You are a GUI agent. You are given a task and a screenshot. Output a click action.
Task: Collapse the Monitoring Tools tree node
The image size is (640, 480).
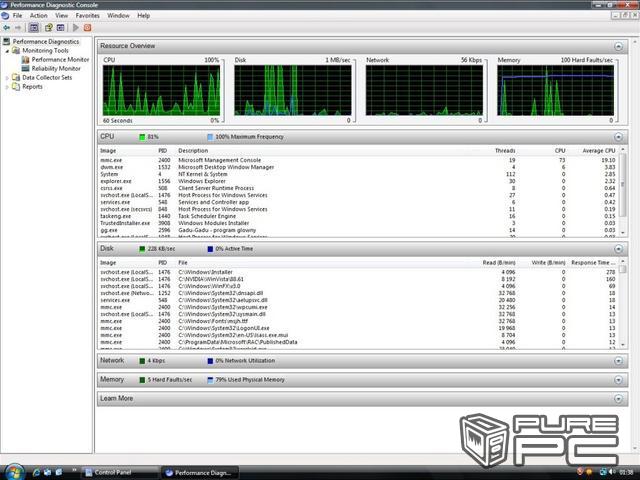pos(7,51)
